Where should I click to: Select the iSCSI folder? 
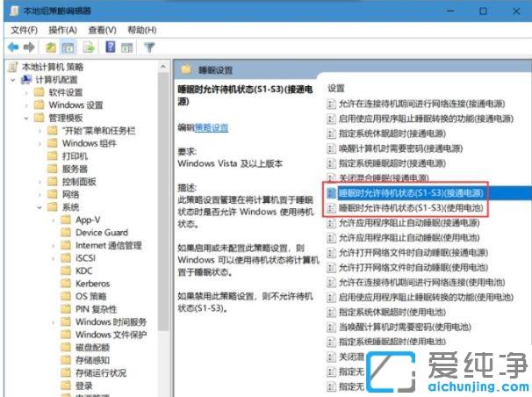click(x=85, y=258)
